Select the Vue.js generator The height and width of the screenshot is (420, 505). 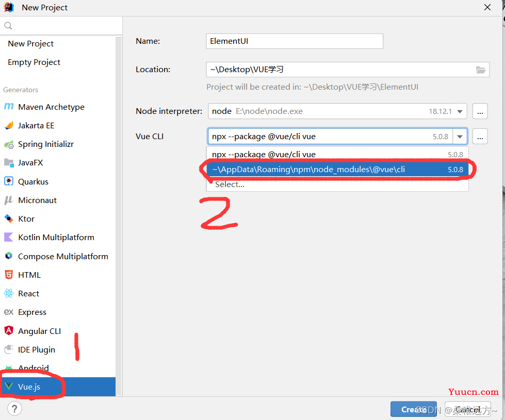tap(58, 387)
